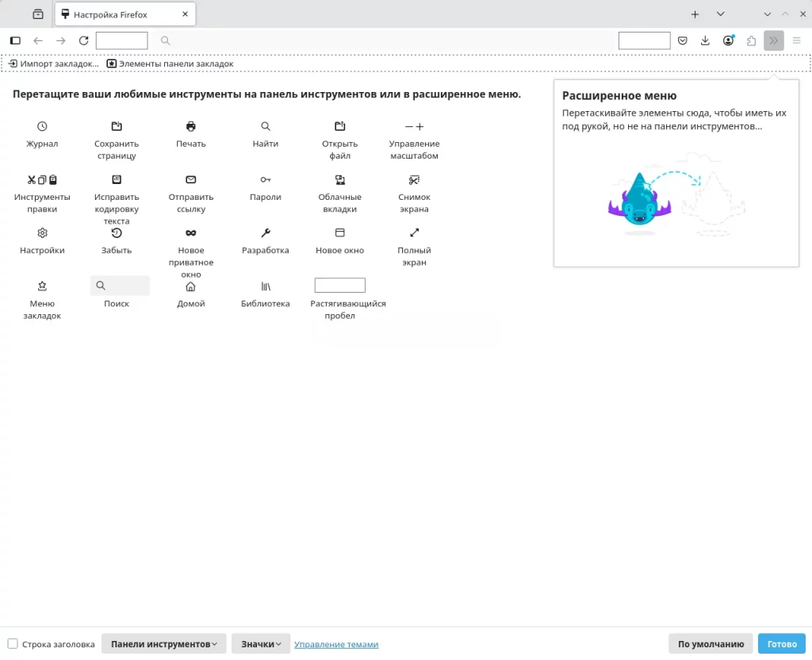Screen dimensions: 812x660
Task: Select the Открыть файл icon
Action: coord(339,126)
